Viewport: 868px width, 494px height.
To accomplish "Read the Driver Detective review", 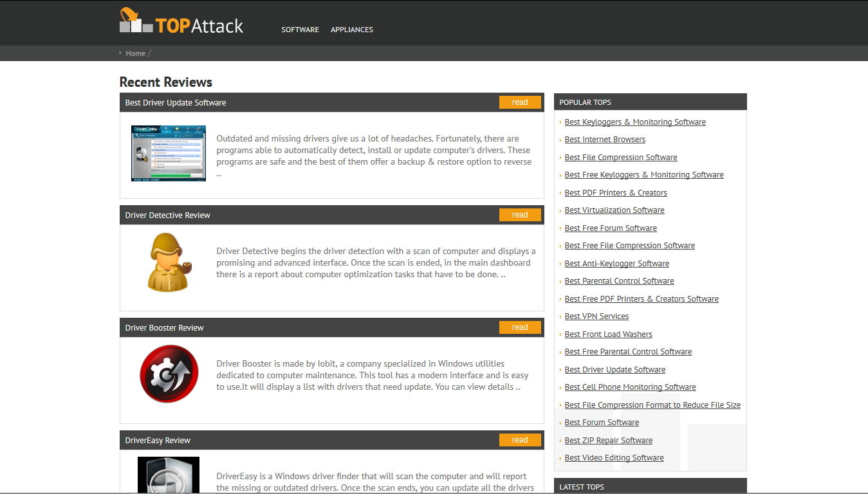I will (520, 215).
